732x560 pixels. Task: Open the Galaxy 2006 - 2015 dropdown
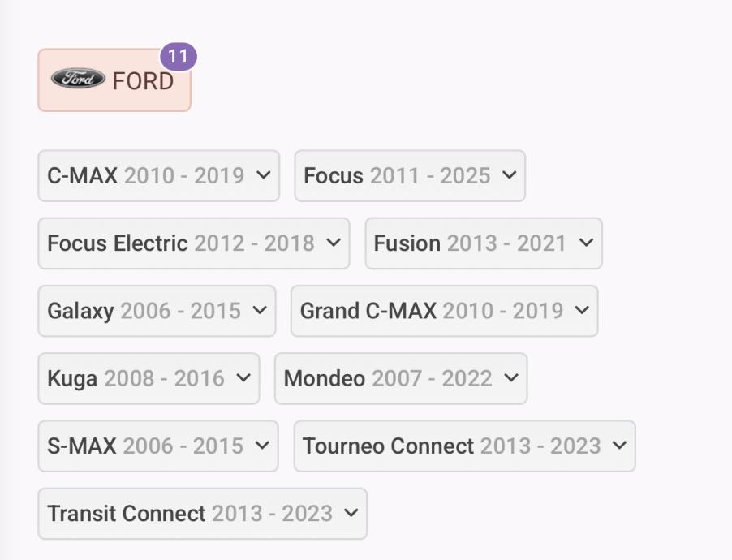point(157,311)
